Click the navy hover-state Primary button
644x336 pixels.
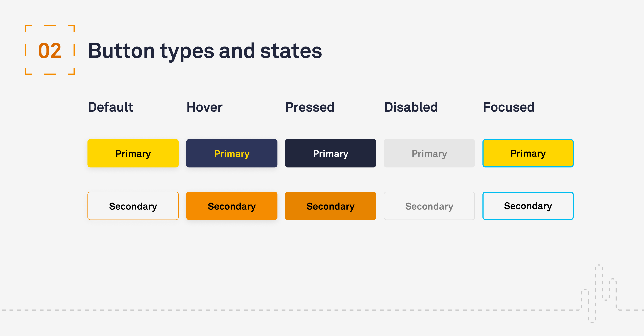232,153
